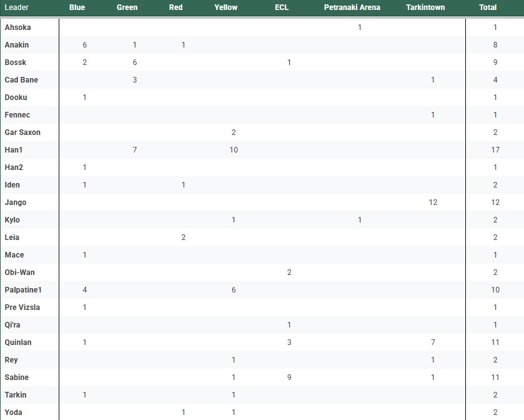Click Han1's Total value 17

495,150
